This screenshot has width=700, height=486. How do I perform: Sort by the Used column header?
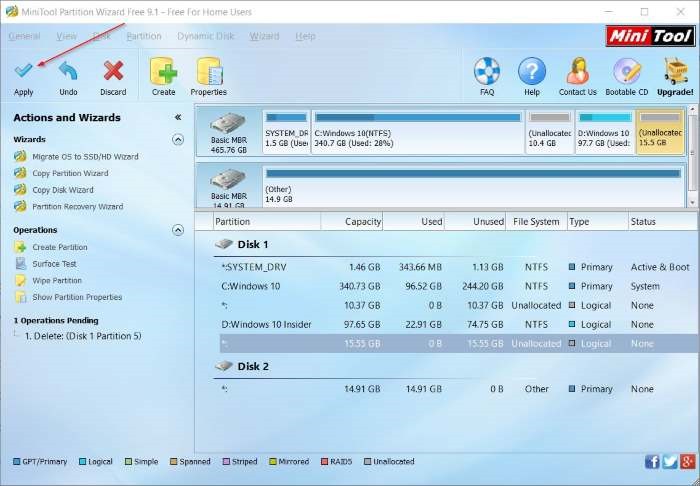[x=413, y=222]
